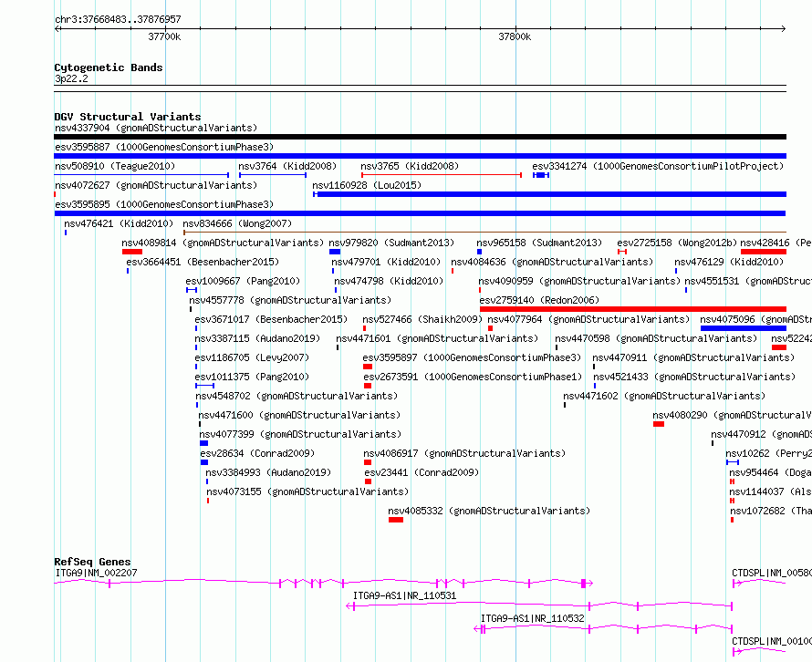Click the nsv954464 red marker
Screen dimensions: 812x662
click(x=733, y=481)
